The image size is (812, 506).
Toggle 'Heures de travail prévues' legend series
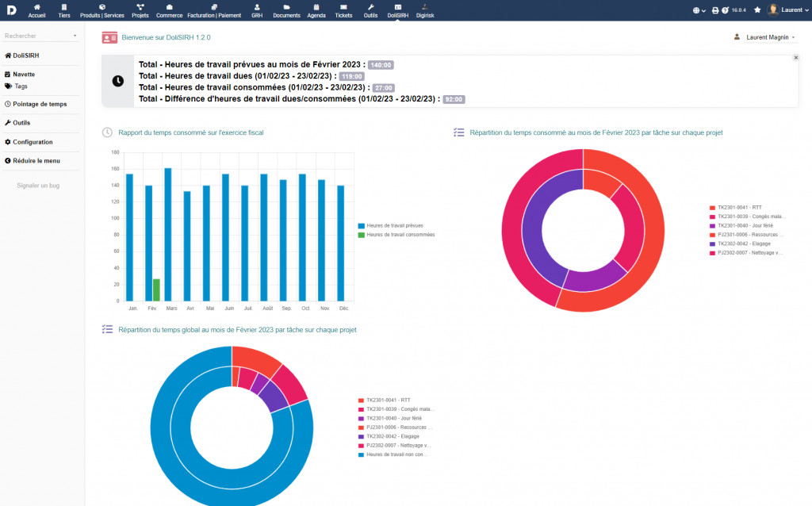coord(394,226)
